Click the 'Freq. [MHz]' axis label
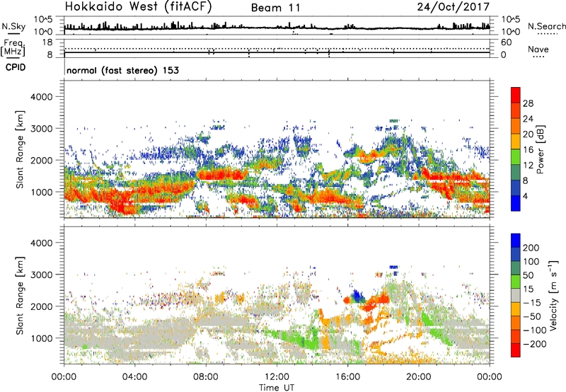The image size is (566, 392). pos(13,48)
